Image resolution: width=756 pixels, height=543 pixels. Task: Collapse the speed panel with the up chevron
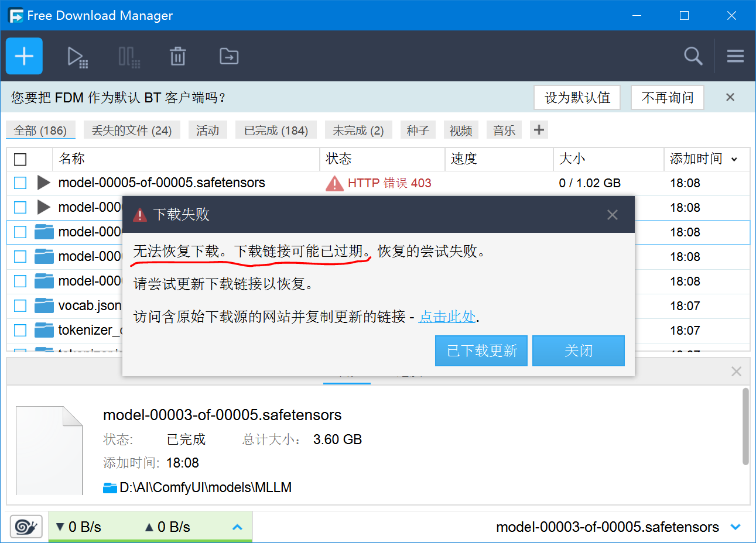pos(237,527)
